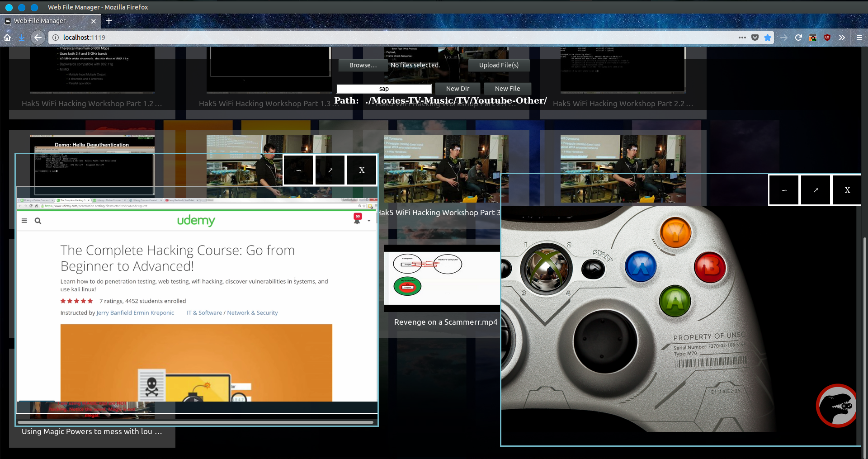Screen dimensions: 868x459
Task: Open the Firefox hamburger menu
Action: point(859,38)
